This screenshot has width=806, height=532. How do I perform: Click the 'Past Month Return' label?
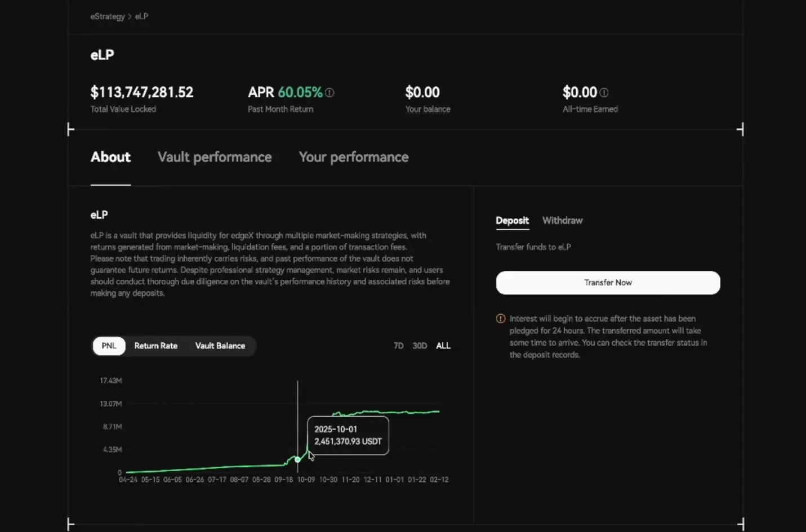280,109
